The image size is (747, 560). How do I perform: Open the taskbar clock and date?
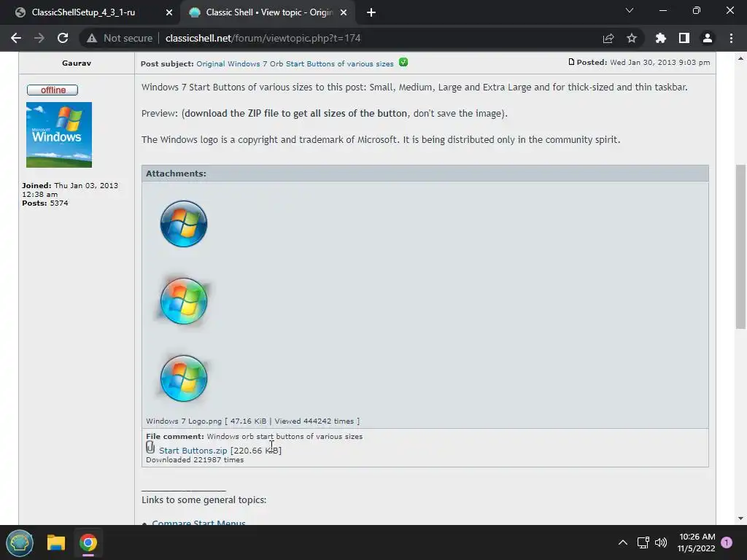click(x=697, y=542)
